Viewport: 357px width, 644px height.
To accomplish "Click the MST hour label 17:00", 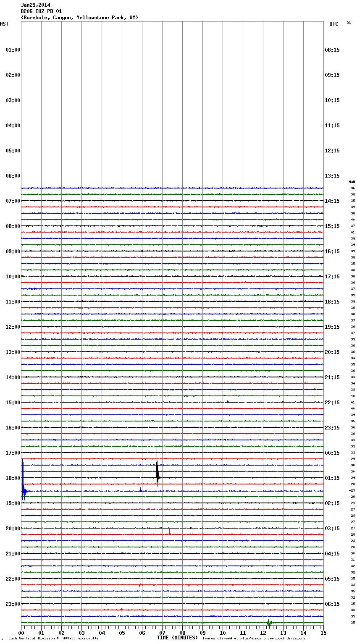I will [13, 453].
